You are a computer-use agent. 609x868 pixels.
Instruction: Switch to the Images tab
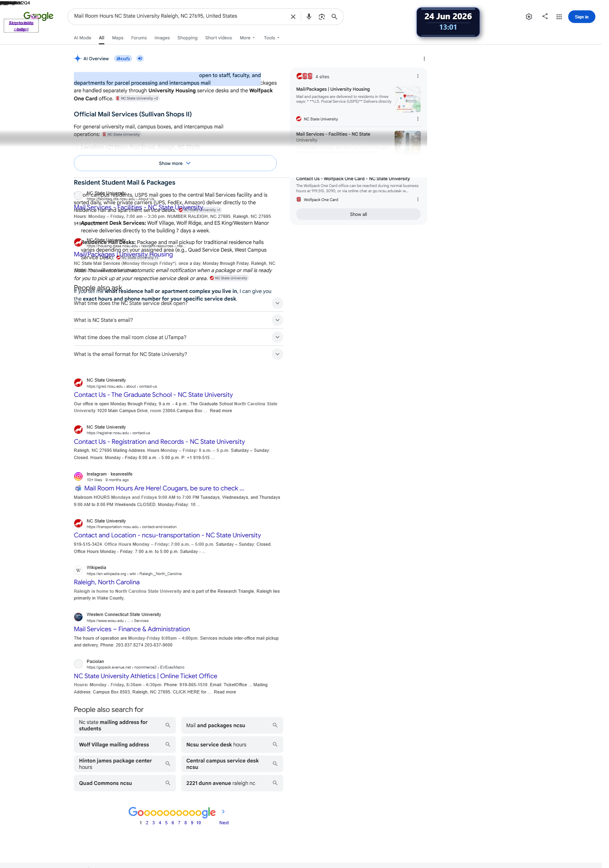coord(162,38)
